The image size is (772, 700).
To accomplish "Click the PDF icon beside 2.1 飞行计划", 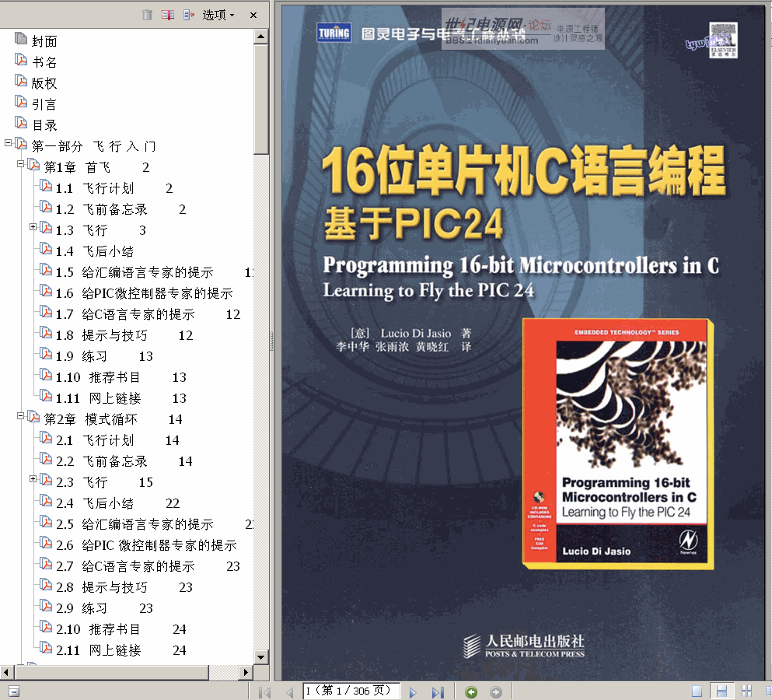I will coord(46,439).
